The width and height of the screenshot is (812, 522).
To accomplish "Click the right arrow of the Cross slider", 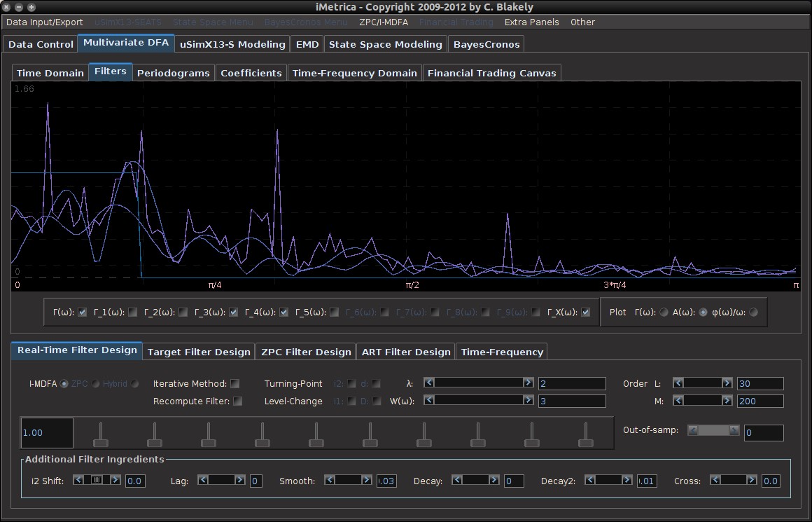I will (x=751, y=480).
